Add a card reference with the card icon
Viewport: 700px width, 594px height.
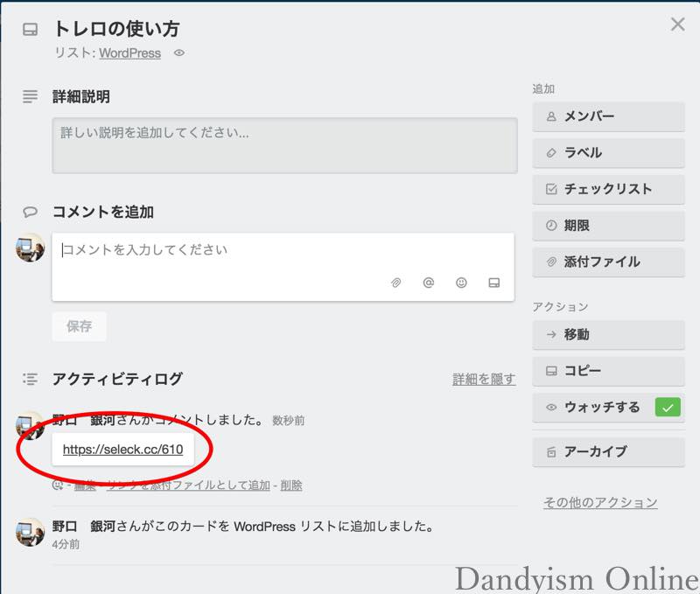[x=493, y=283]
